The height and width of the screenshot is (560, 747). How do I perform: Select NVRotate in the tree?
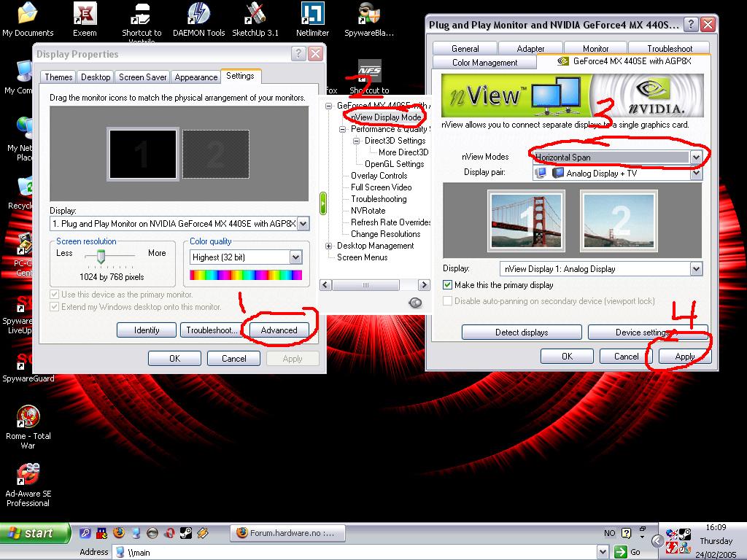click(x=368, y=211)
